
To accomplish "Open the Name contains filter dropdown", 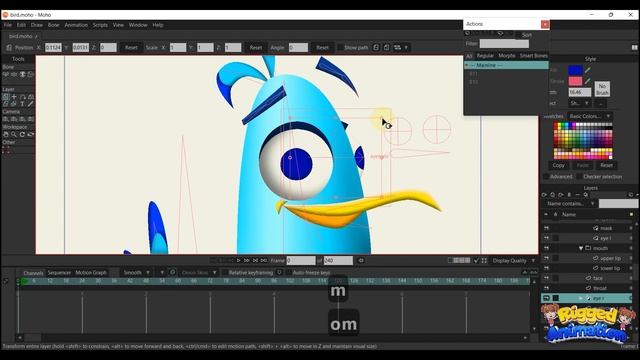I will [570, 203].
